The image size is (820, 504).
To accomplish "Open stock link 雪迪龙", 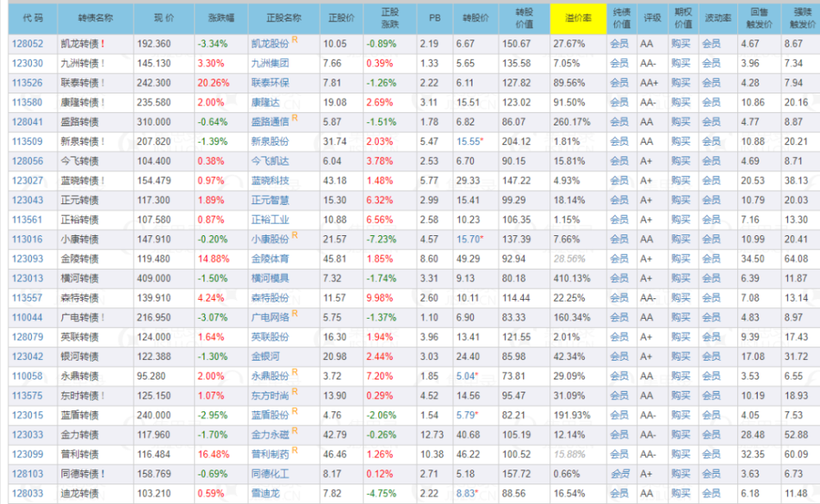I will coord(265,493).
